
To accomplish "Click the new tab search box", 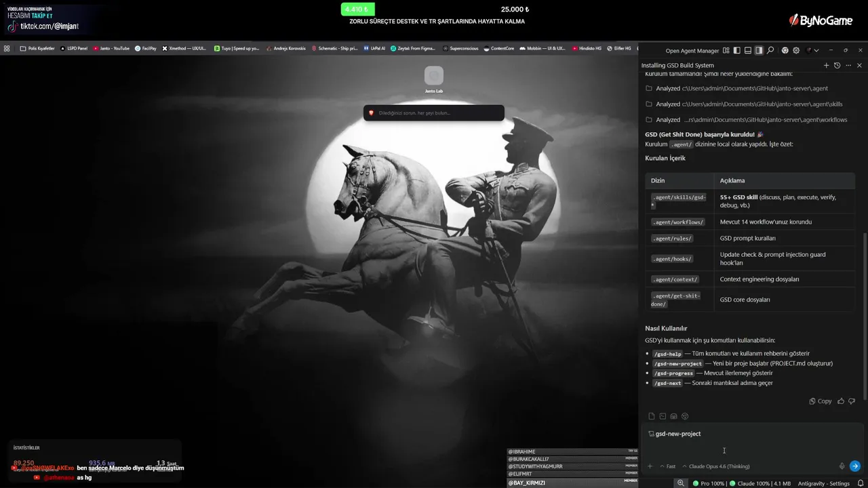I will pyautogui.click(x=434, y=113).
